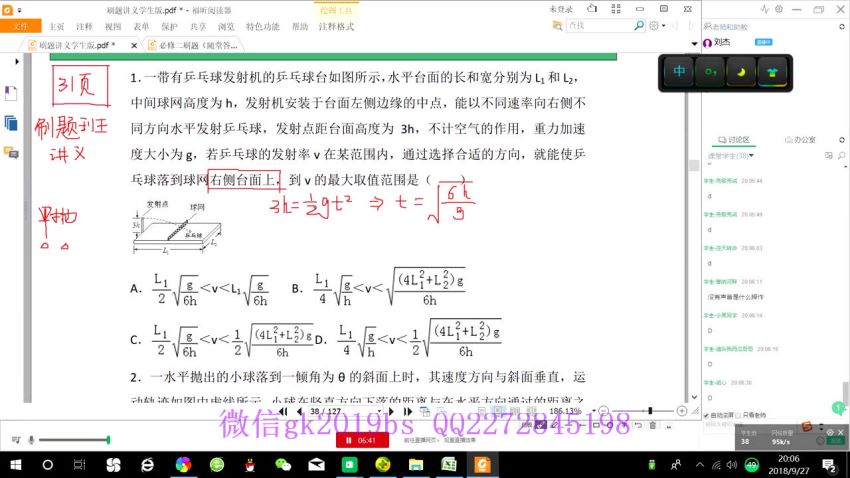
Task: Open the 保护 ribbon tab
Action: [170, 27]
